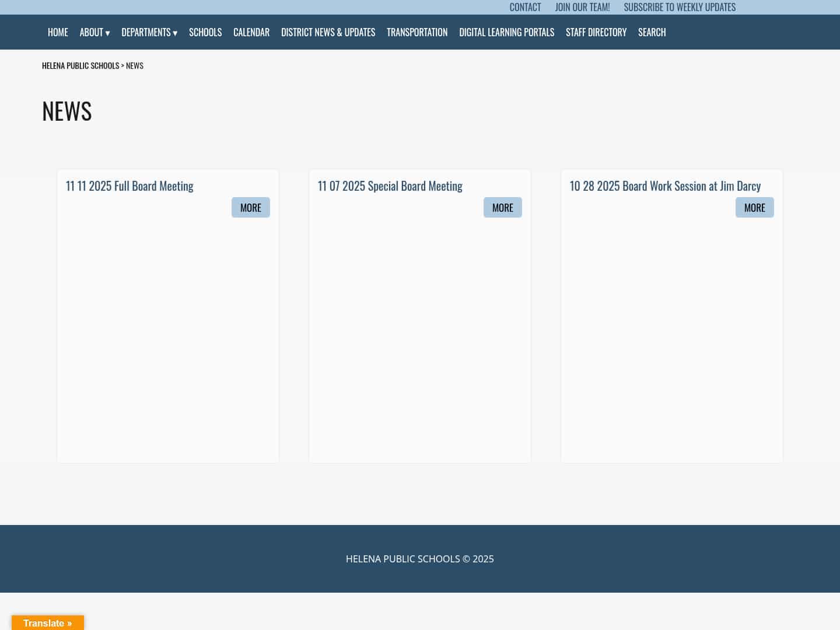
Task: Click the CONTACT link
Action: (525, 7)
